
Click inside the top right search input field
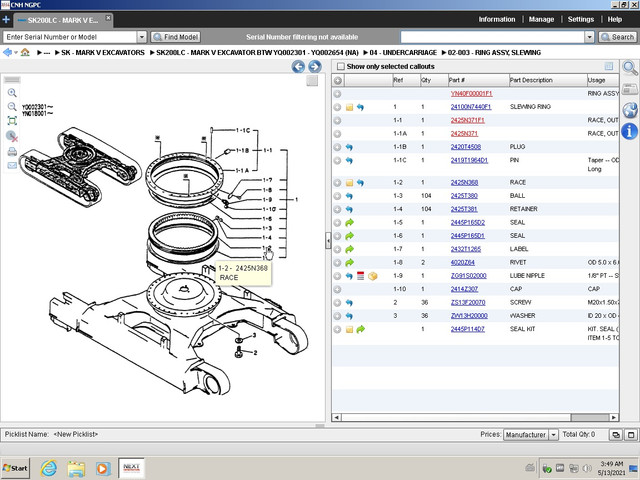point(492,37)
